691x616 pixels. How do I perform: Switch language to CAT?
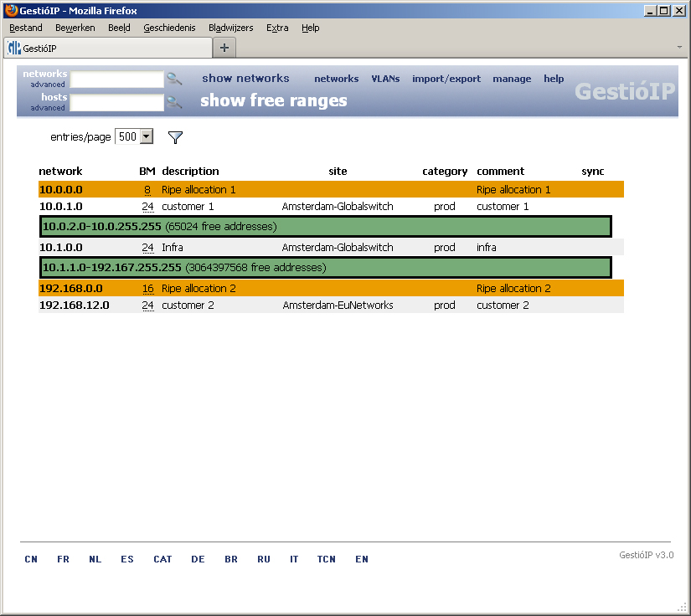(162, 559)
